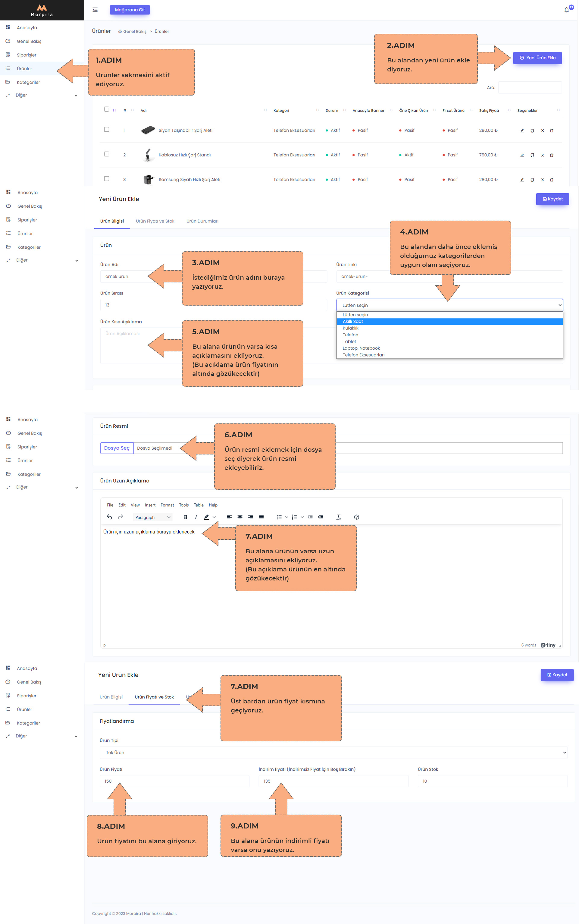This screenshot has width=579, height=924.
Task: Click the Ara search field
Action: tap(530, 88)
